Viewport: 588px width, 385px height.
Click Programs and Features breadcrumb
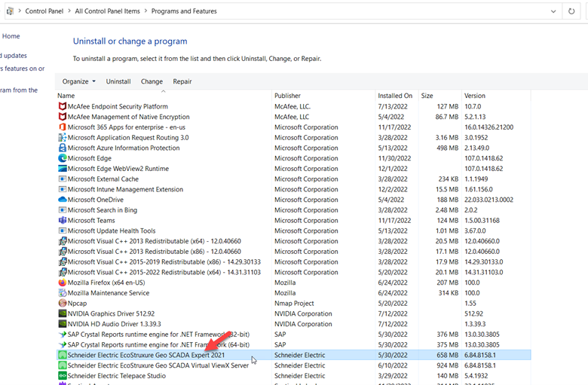tap(184, 11)
